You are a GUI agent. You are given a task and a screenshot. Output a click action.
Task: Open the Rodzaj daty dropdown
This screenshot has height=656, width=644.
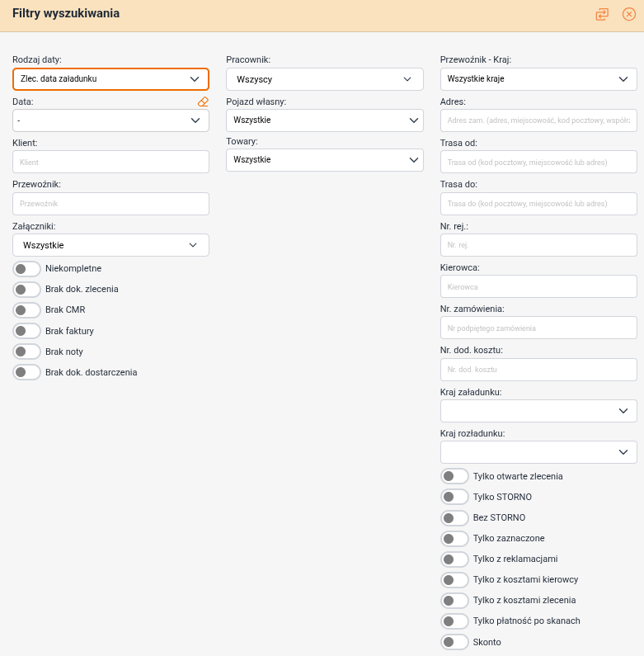[110, 79]
